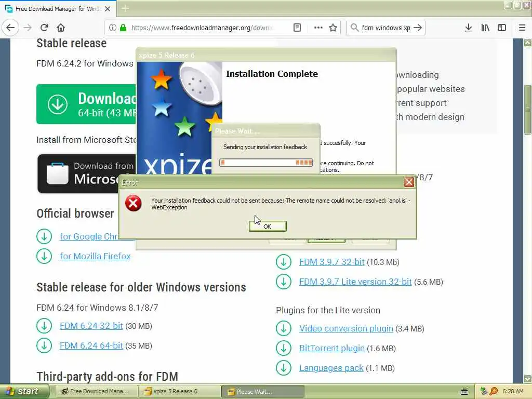Image resolution: width=532 pixels, height=399 pixels.
Task: Click download icon beside FDM 3.9.7 32-bit
Action: [x=284, y=262]
